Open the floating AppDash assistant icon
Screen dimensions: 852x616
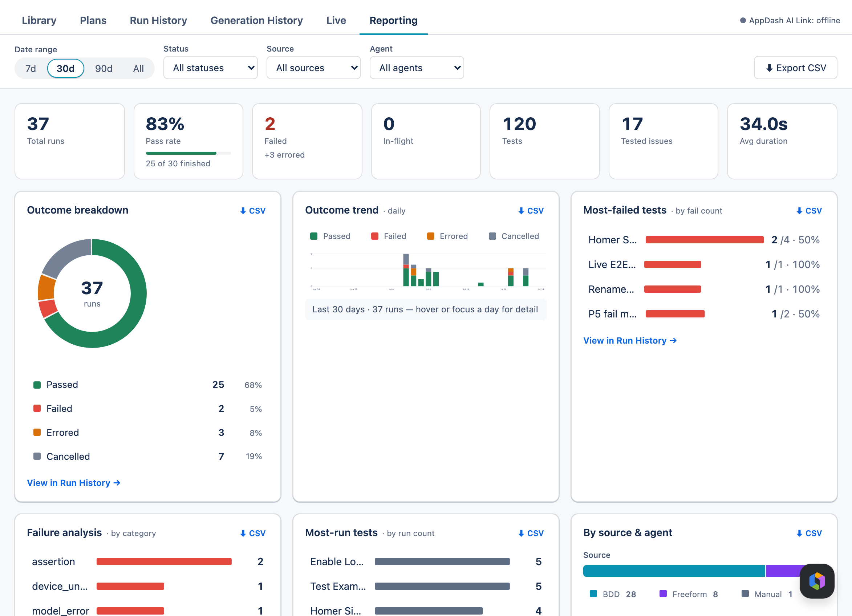click(817, 581)
